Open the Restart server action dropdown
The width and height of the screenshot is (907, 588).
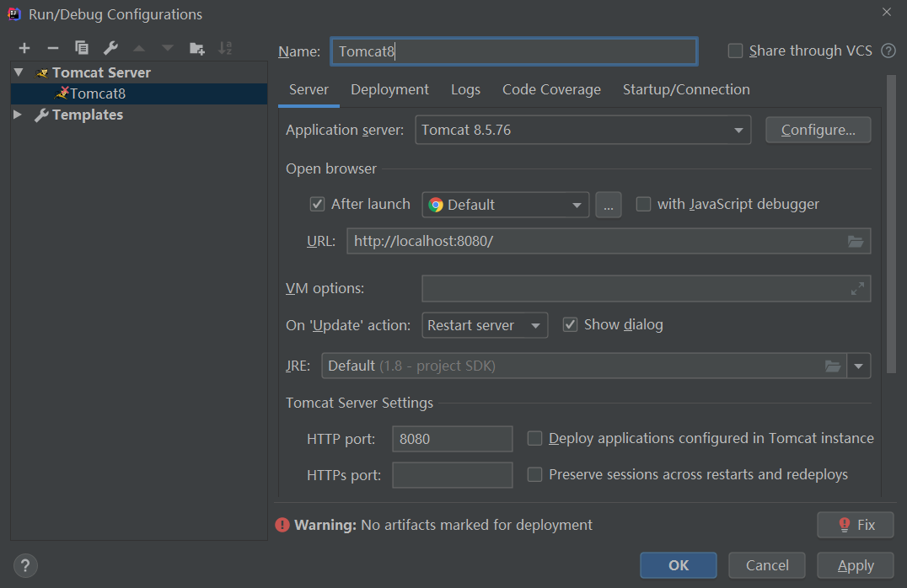coord(485,325)
